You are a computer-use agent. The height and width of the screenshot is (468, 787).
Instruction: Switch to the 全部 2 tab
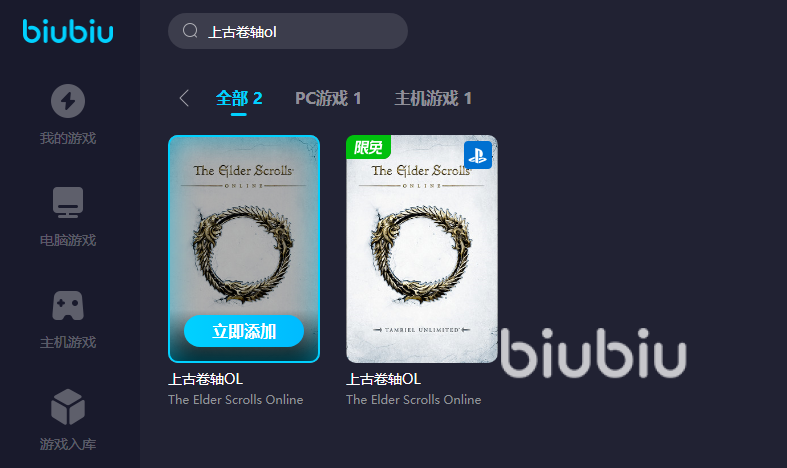[239, 98]
